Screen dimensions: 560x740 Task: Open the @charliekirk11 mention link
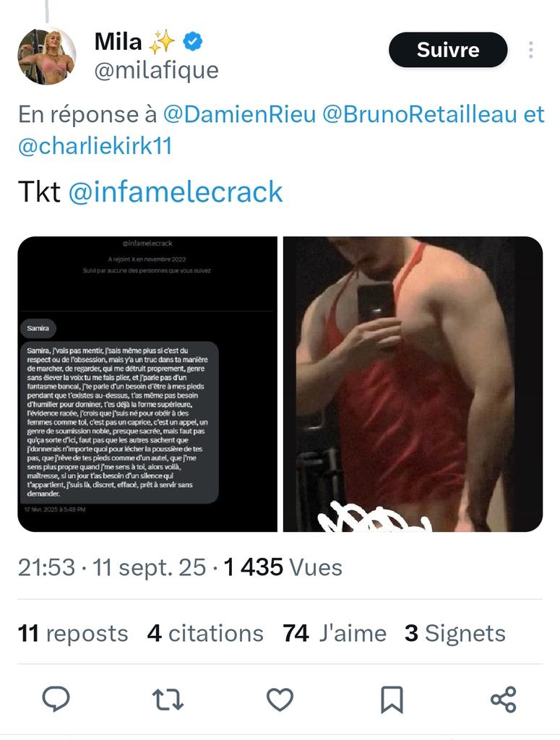pos(95,146)
